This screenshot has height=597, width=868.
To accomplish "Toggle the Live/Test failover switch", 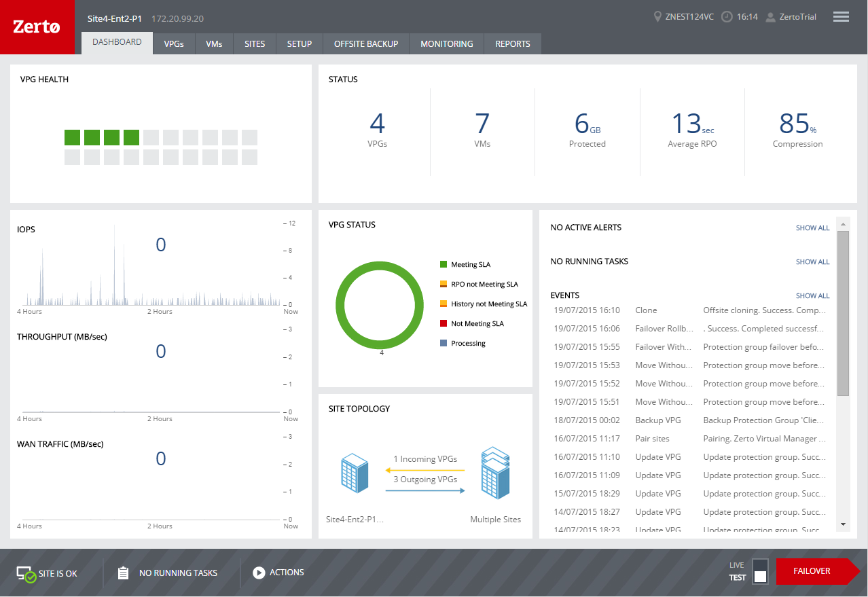I will (760, 571).
